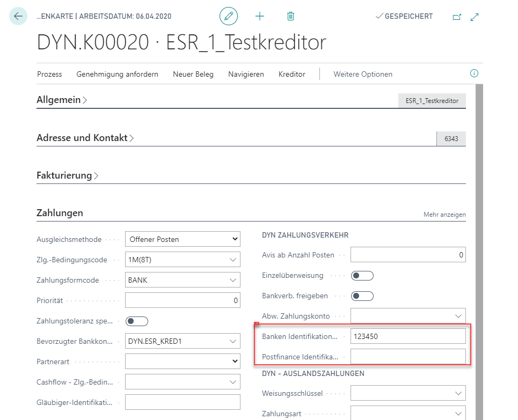Screen dimensions: 518x420
Task: Toggle the Zahlungstoleranz sperren switch
Action: click(136, 321)
